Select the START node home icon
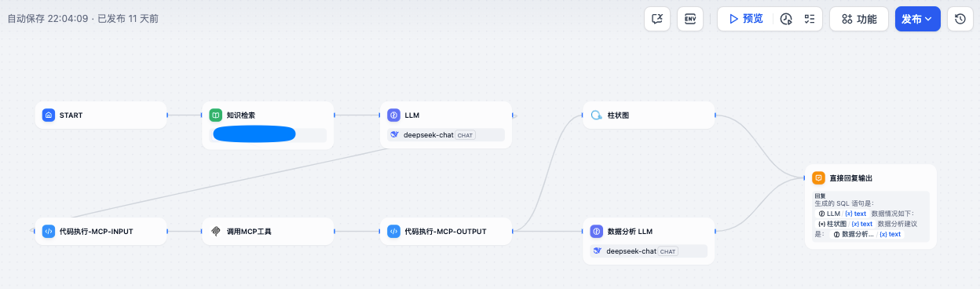 click(x=49, y=115)
